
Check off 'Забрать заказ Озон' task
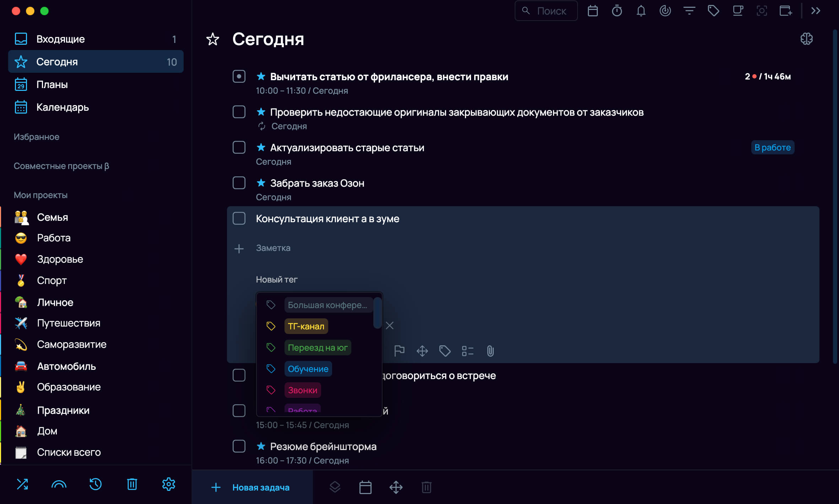239,183
